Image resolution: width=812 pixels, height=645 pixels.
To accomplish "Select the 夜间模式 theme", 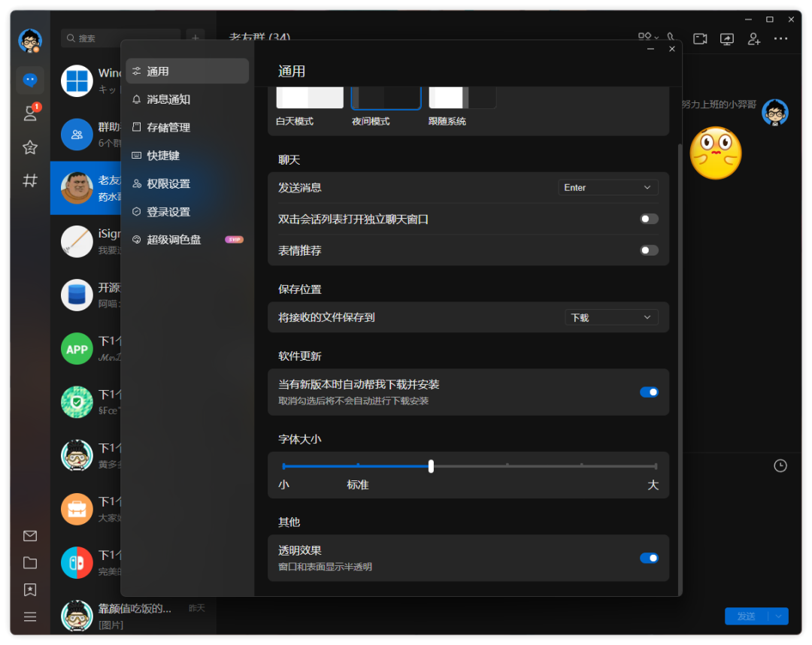I will (386, 97).
